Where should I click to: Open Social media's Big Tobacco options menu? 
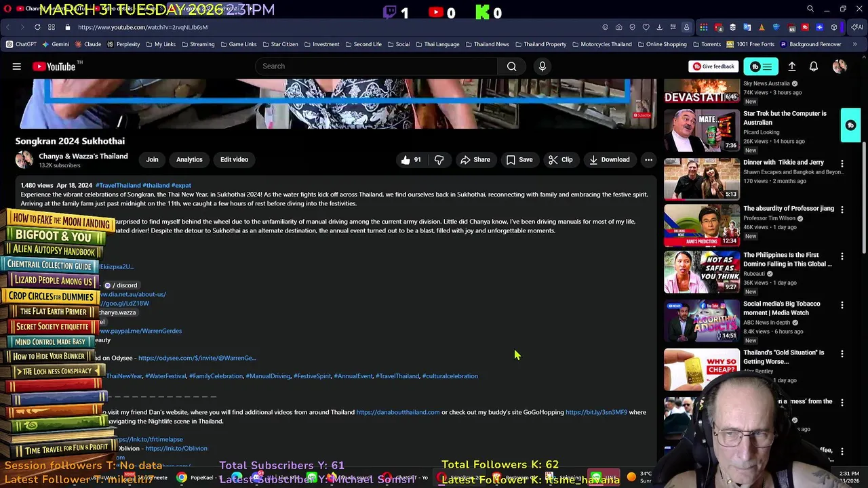click(x=842, y=305)
